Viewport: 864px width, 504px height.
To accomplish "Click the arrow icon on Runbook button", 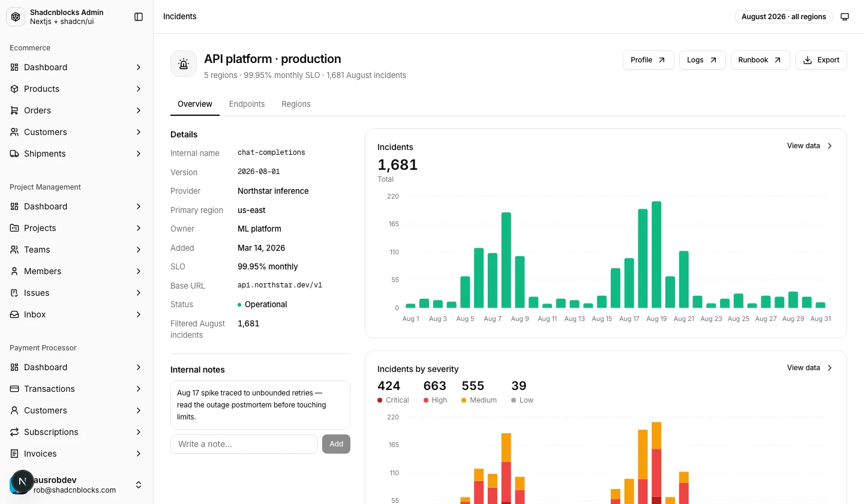I will pos(778,60).
